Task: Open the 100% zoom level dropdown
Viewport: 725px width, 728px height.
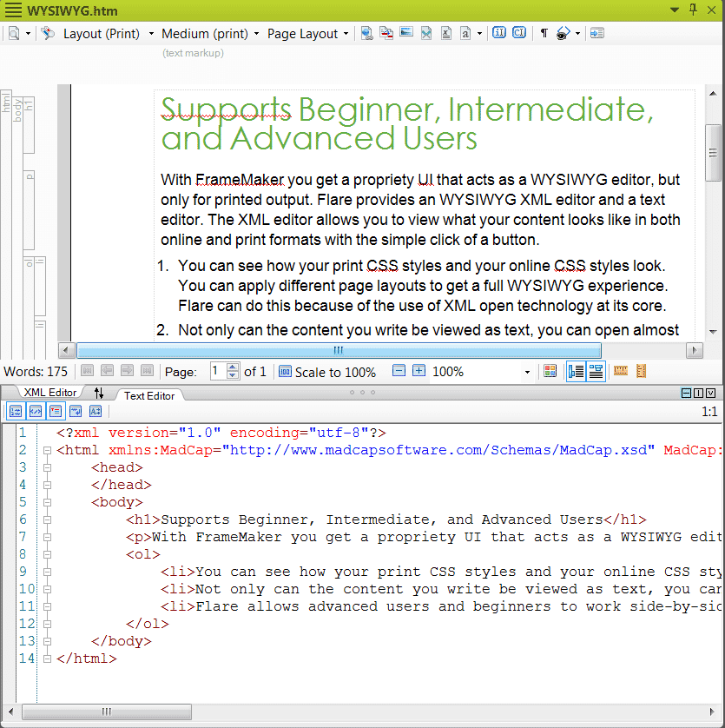Action: pos(527,372)
